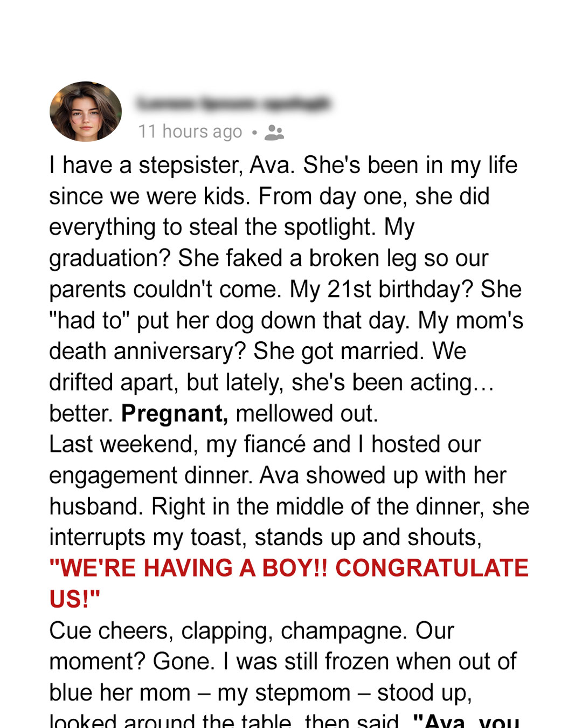This screenshot has height=728, width=582.
Task: Click the word "graduation?" in the post
Action: [x=110, y=258]
